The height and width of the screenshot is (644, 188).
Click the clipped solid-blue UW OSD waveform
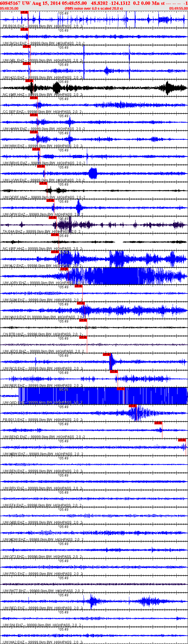(103, 396)
